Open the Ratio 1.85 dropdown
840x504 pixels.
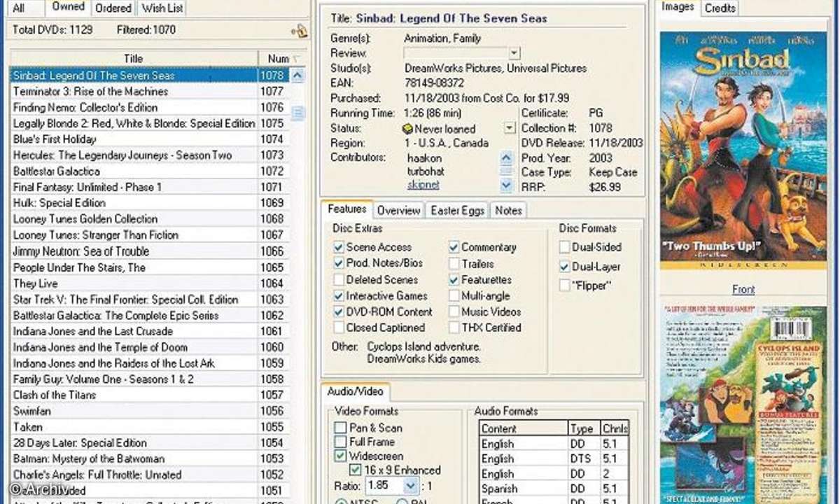pos(411,485)
